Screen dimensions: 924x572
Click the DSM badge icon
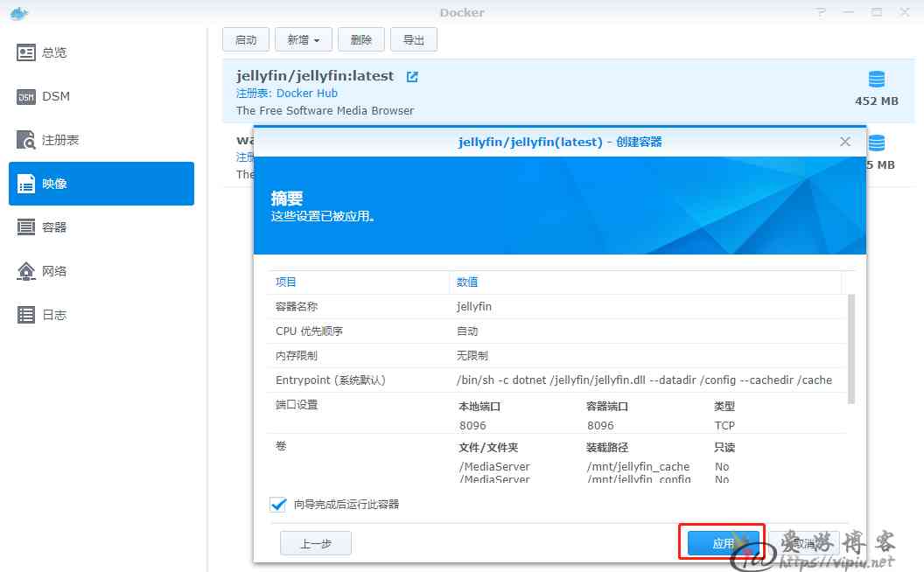click(x=26, y=96)
